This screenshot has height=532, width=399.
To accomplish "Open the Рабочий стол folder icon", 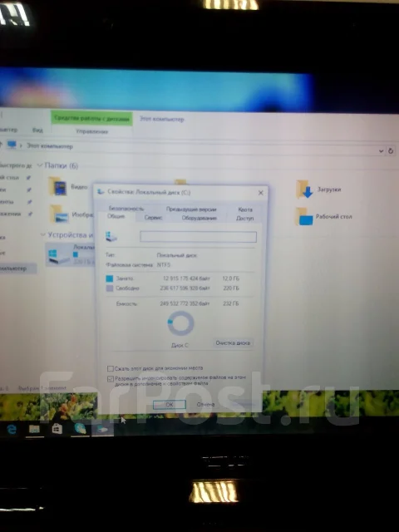I will [304, 217].
